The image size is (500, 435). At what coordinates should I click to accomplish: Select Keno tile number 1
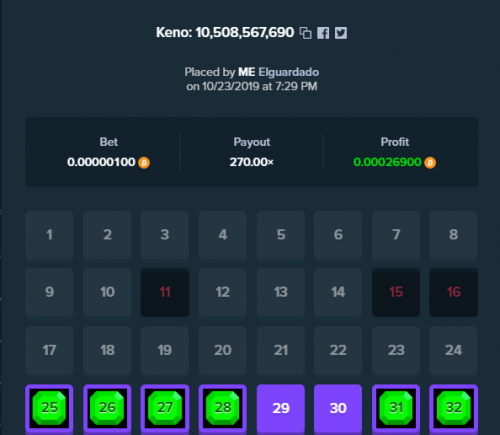tap(49, 235)
